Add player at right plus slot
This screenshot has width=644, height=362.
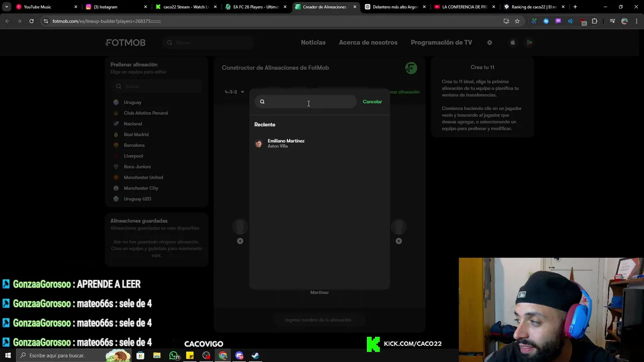(x=398, y=241)
